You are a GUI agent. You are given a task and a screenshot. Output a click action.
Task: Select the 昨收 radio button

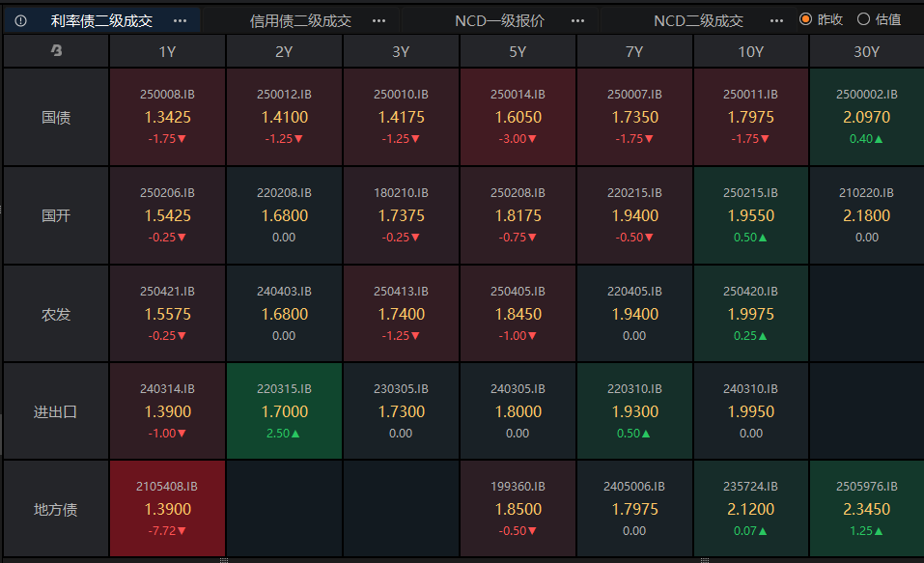(805, 19)
